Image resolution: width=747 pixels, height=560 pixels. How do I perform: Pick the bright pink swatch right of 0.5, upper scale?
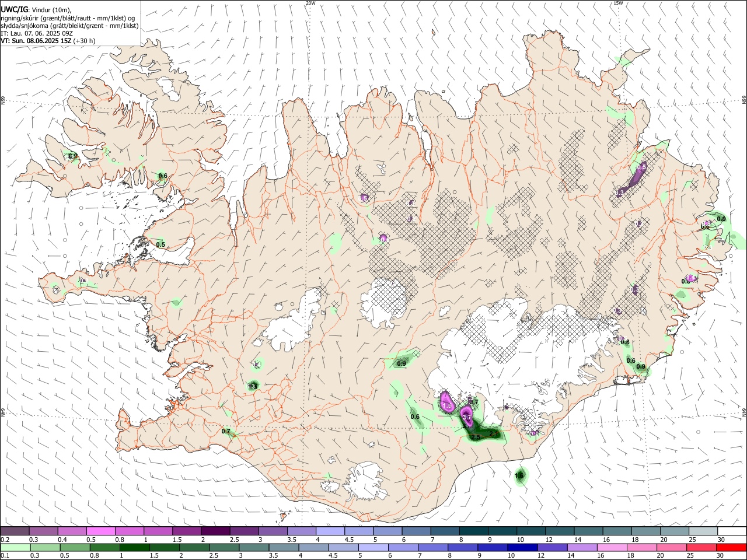[100, 531]
